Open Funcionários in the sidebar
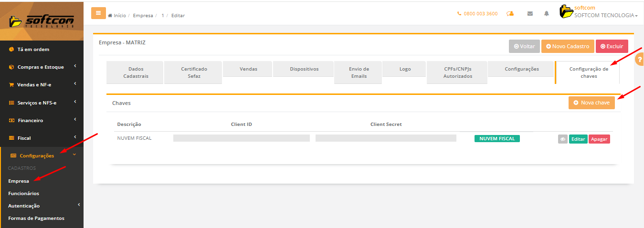644x228 pixels. click(24, 194)
